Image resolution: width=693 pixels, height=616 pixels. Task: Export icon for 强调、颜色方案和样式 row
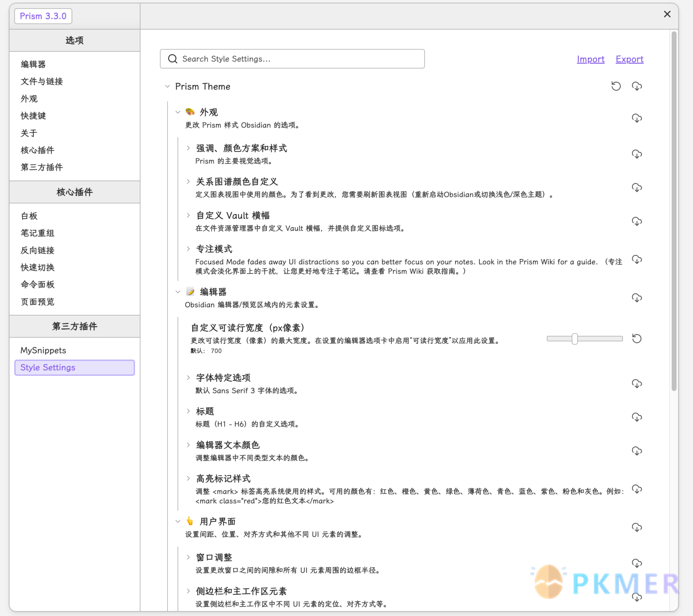[637, 154]
